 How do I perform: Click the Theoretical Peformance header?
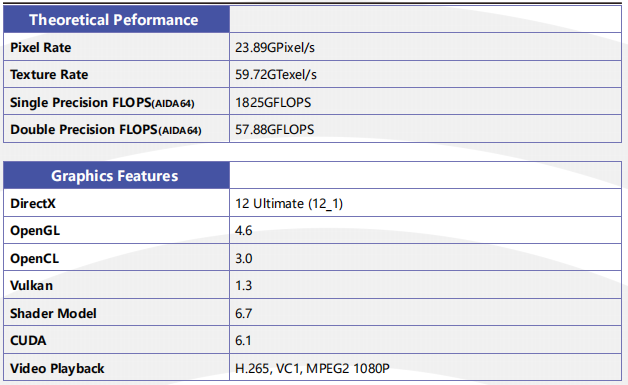point(114,20)
